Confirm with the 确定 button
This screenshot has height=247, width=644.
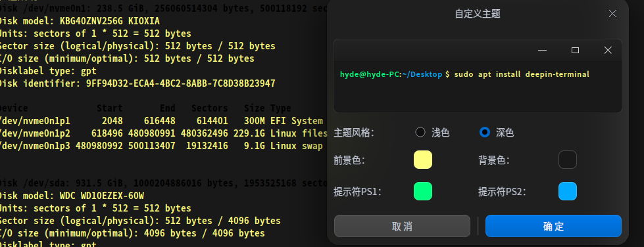[553, 226]
